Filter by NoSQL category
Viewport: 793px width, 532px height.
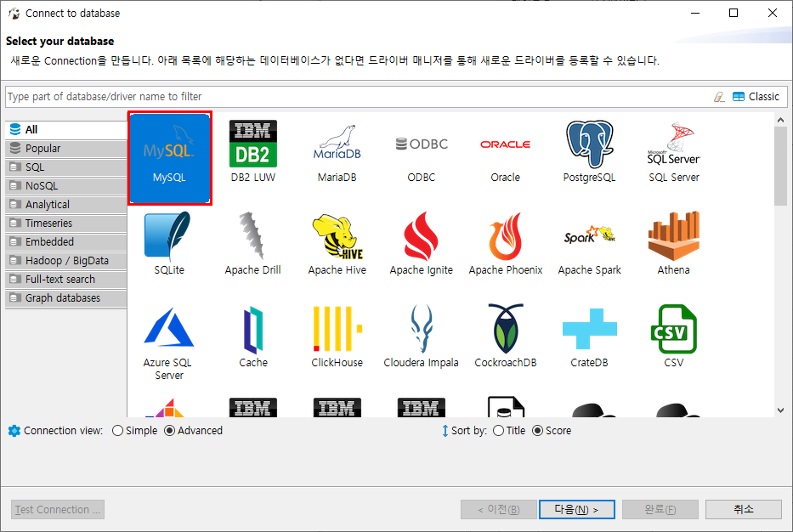[x=66, y=185]
